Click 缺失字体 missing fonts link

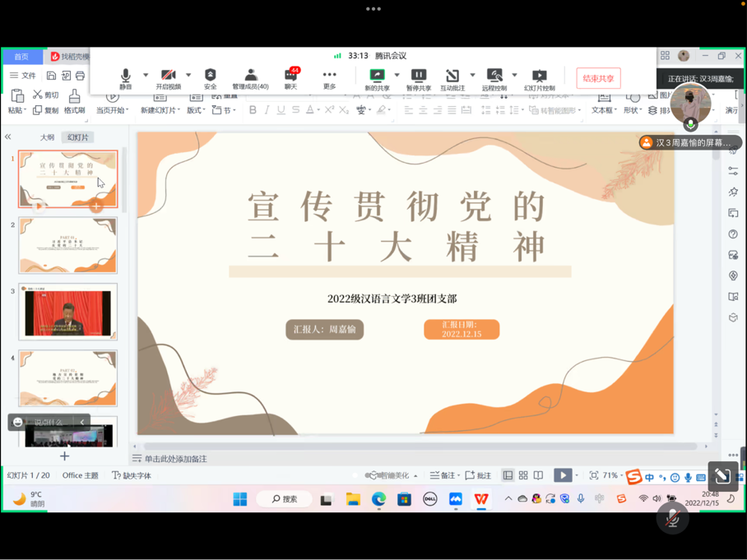pyautogui.click(x=132, y=475)
